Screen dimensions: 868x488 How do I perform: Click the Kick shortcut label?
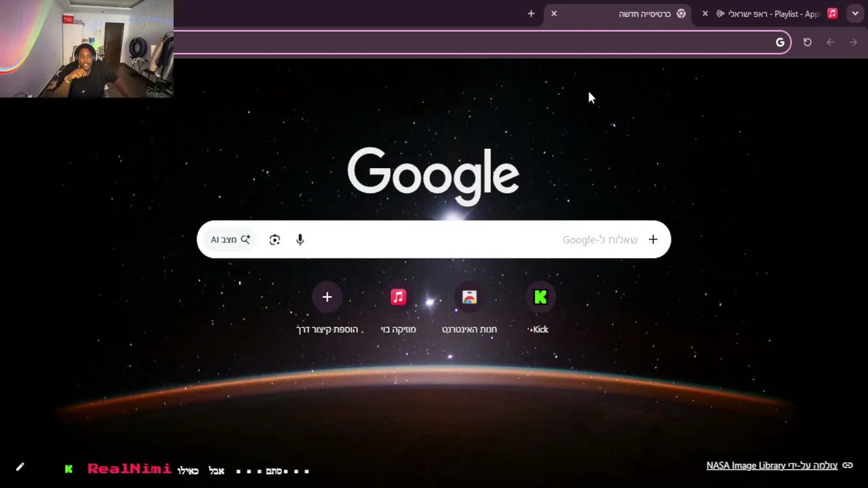(x=540, y=329)
